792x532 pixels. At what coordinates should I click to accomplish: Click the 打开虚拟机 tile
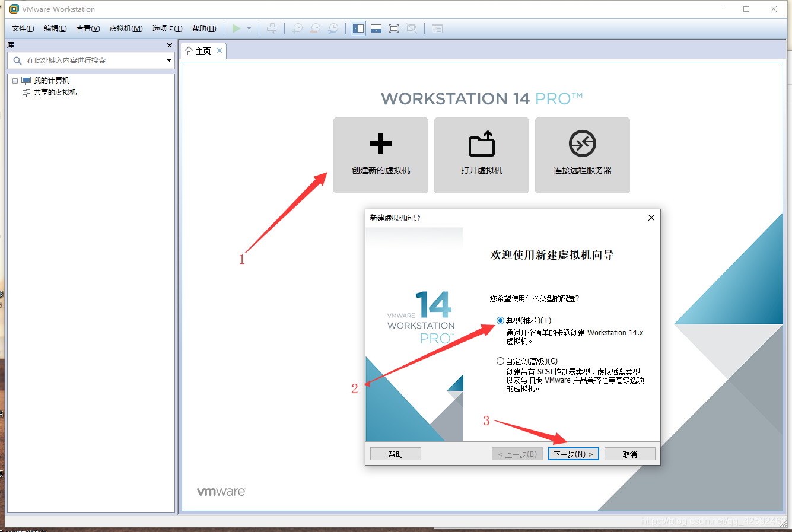pos(482,155)
